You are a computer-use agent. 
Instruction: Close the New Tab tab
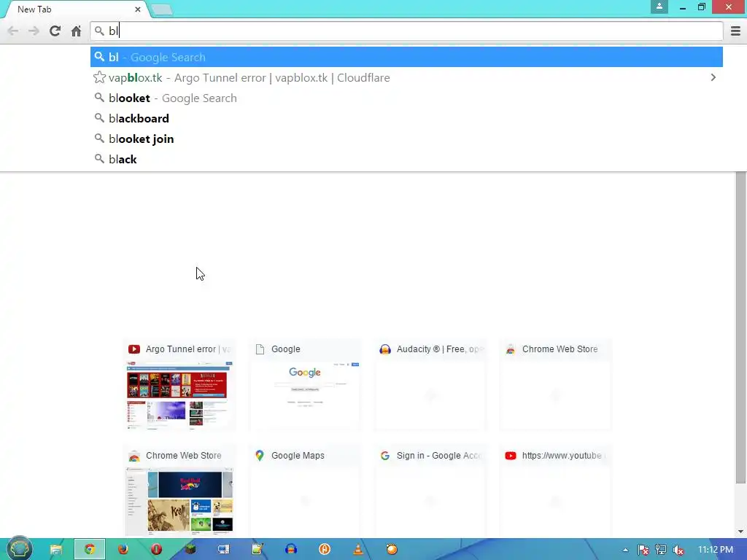tap(138, 9)
